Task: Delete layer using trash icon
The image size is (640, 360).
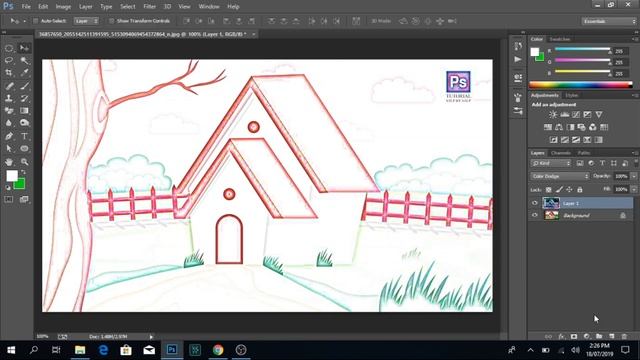Action: point(624,336)
